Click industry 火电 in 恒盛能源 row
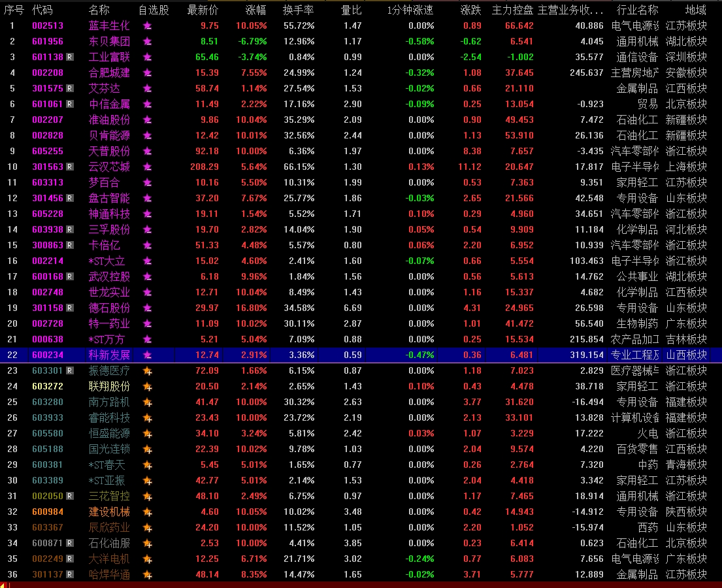The image size is (722, 588). click(x=648, y=433)
